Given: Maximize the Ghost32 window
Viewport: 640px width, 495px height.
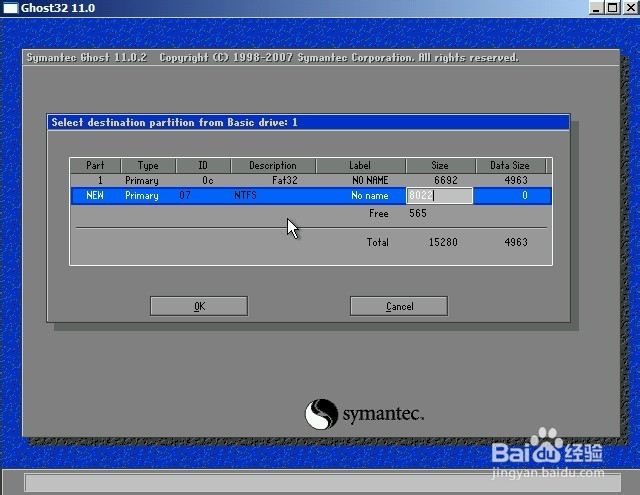Looking at the screenshot, I should point(612,8).
